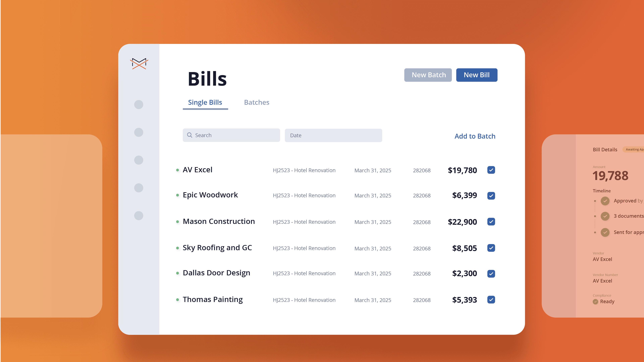Click the 3 documents check icon
The height and width of the screenshot is (362, 644).
[605, 216]
